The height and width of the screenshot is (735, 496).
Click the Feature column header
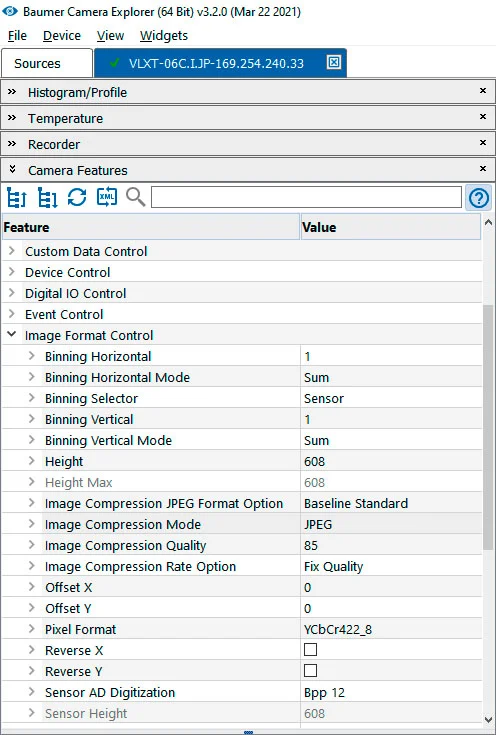(x=150, y=227)
